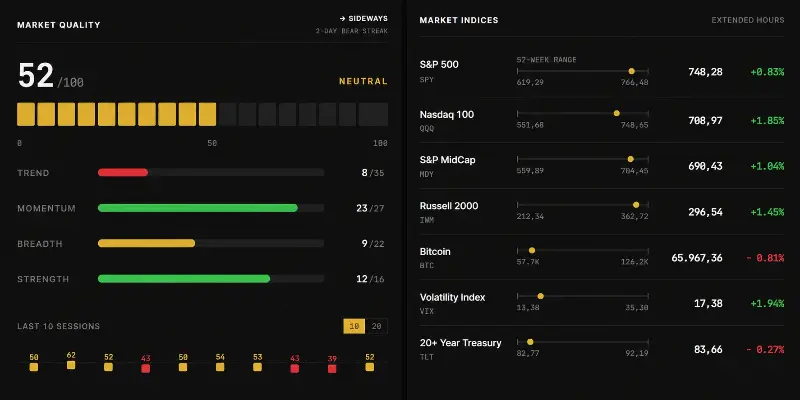Image resolution: width=800 pixels, height=400 pixels.
Task: Click the S&P MidCap price 690,43
Action: pos(705,166)
